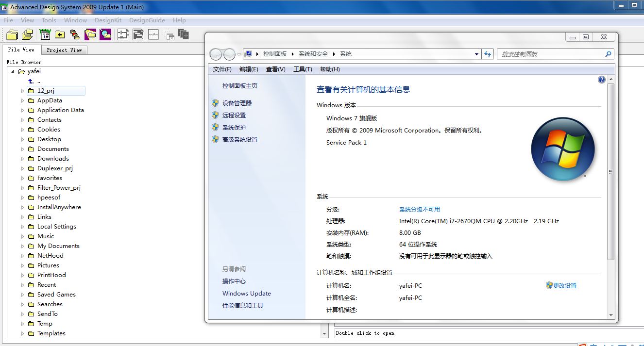Click the Forward arrow in Control Panel window

[x=229, y=54]
